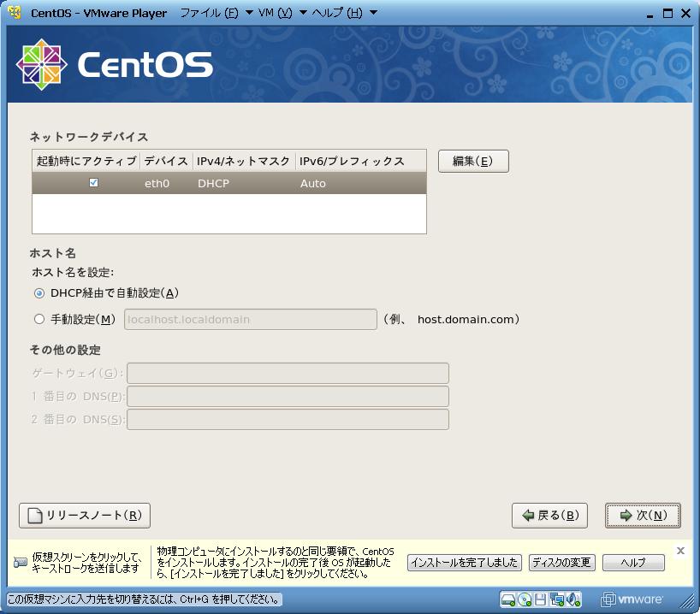Select DHCP経由で自動設定 radio button
700x614 pixels.
pyautogui.click(x=39, y=293)
